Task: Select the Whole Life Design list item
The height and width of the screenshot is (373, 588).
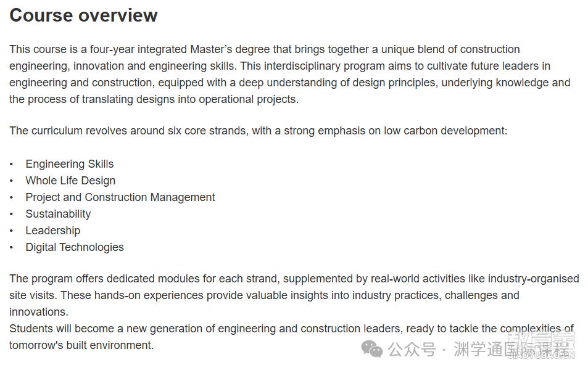Action: pos(70,181)
